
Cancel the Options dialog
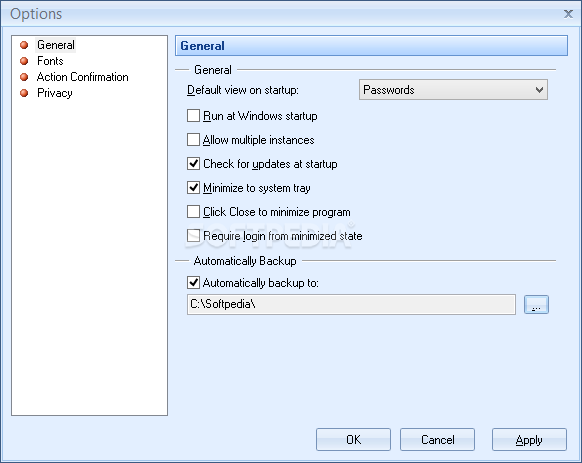point(437,440)
